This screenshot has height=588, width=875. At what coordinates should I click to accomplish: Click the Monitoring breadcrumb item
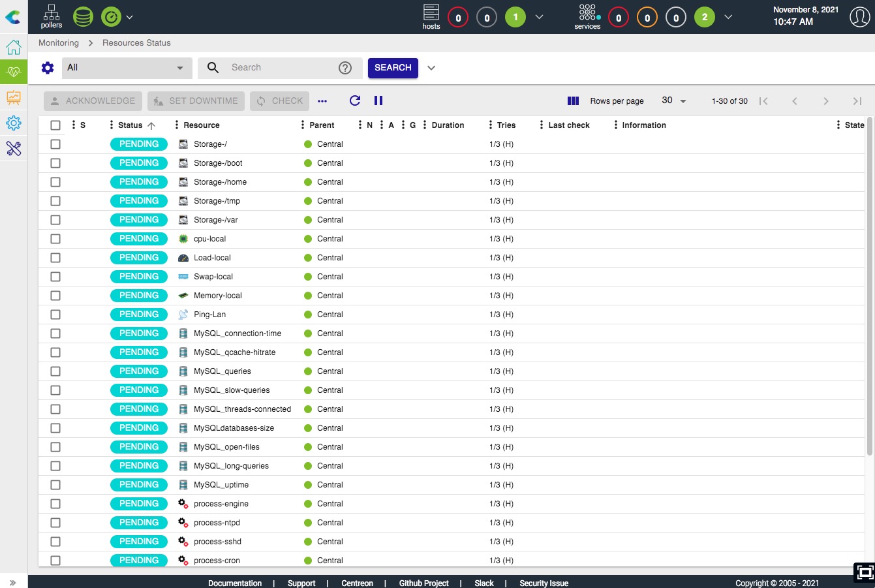coord(59,43)
